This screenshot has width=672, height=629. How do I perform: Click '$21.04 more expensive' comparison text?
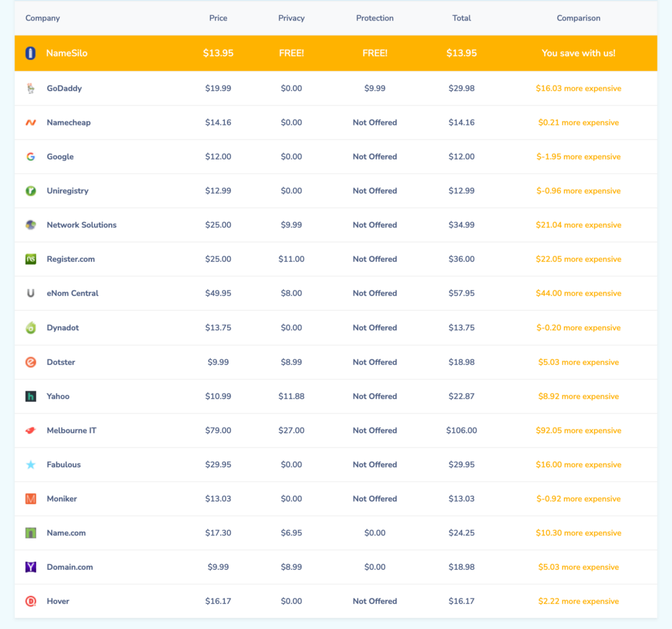[x=579, y=225]
